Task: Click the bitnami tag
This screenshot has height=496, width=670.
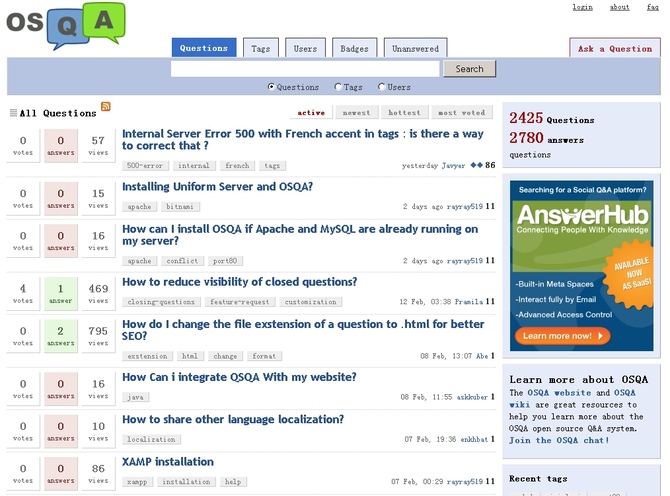Action: (x=180, y=206)
